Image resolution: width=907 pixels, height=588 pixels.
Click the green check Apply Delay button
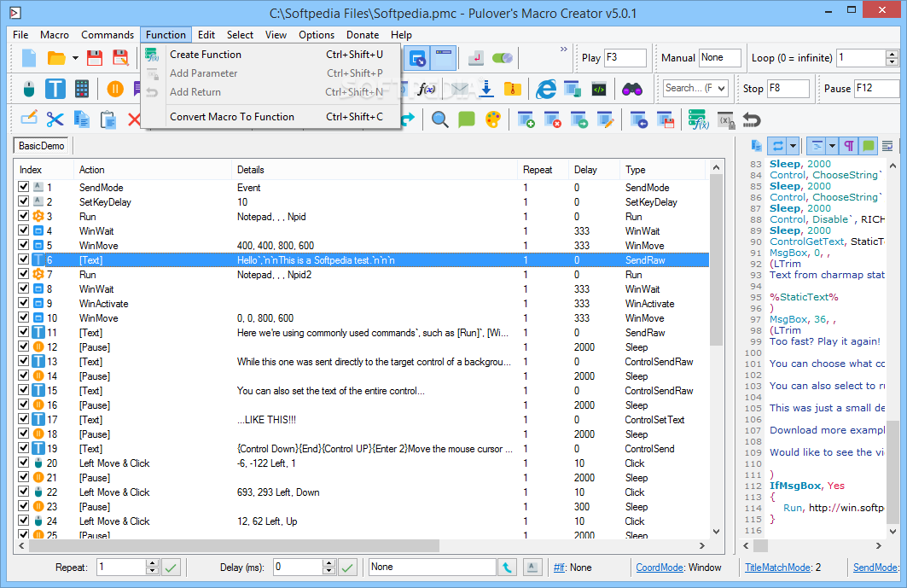(347, 568)
